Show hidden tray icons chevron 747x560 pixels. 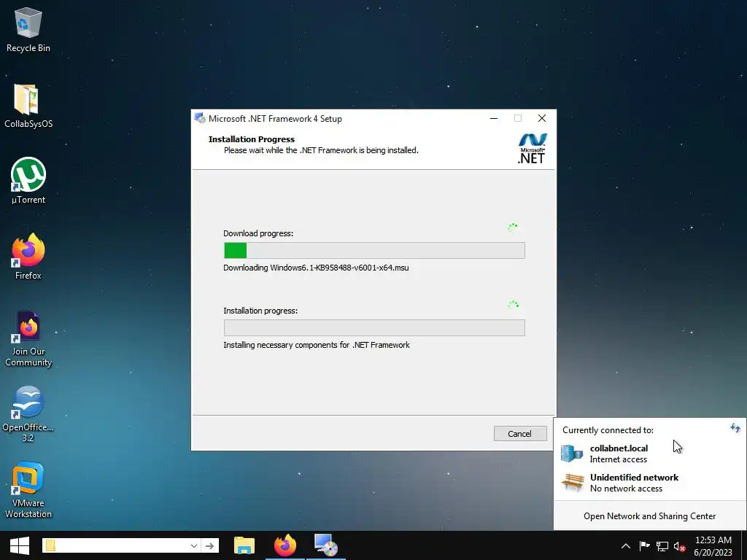(625, 546)
